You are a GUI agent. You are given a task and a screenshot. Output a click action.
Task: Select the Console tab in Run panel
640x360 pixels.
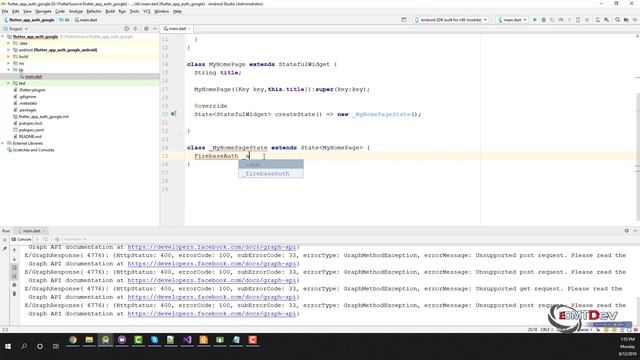click(x=21, y=239)
